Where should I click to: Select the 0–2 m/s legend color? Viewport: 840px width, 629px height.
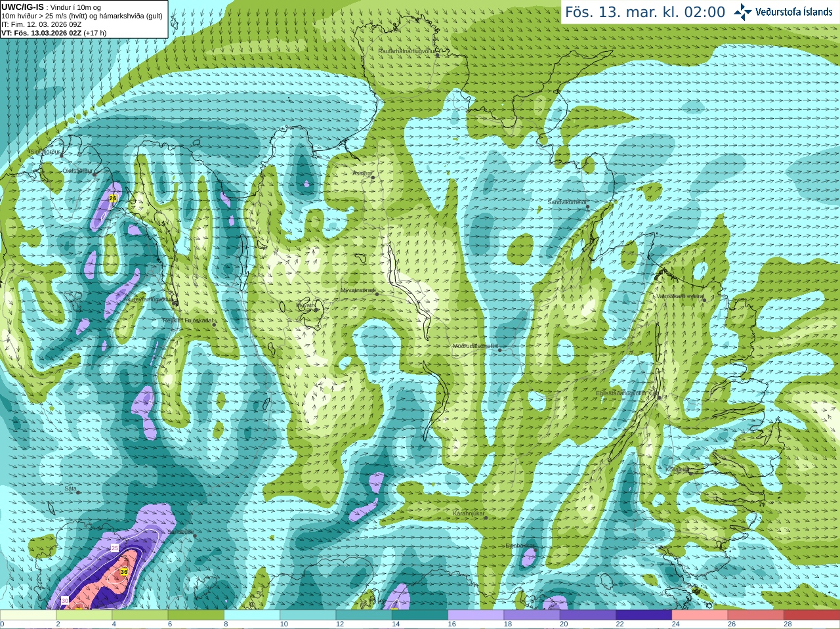(x=28, y=615)
